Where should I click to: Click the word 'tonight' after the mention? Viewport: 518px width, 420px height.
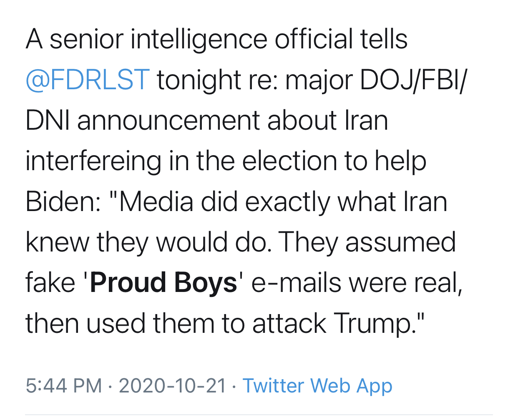coord(199,80)
